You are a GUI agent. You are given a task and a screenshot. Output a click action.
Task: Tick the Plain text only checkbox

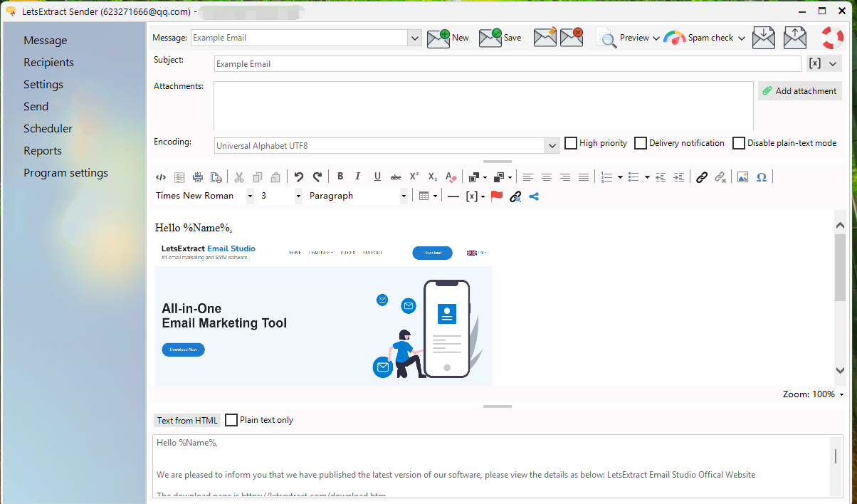pos(231,420)
